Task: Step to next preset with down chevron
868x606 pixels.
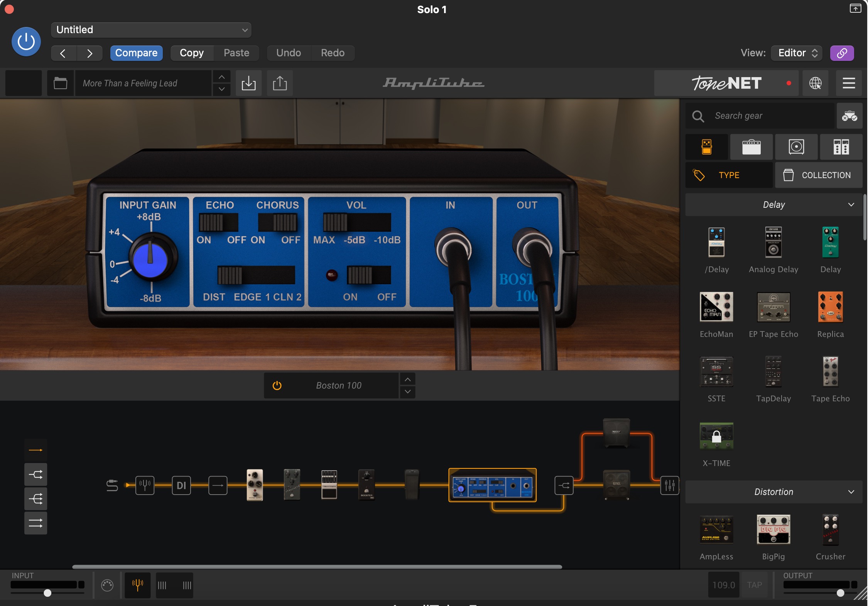Action: [x=221, y=89]
